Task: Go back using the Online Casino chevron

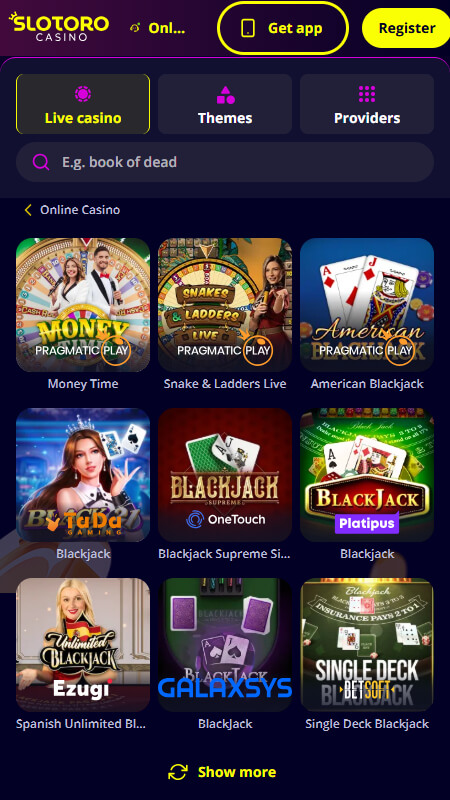Action: pos(28,210)
